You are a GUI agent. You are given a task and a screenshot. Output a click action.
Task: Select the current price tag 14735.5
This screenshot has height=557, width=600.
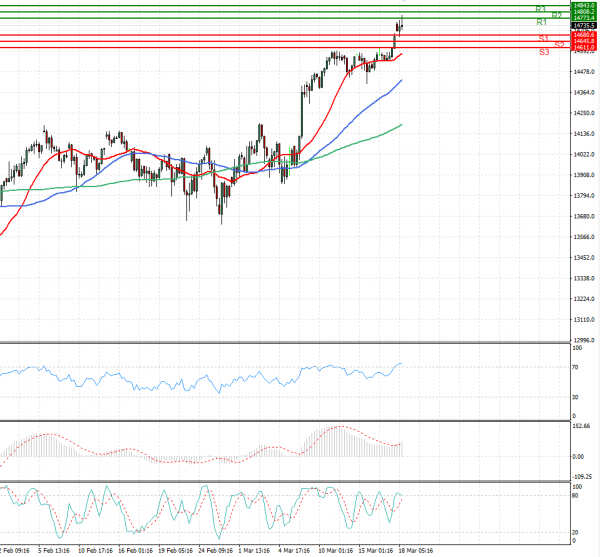pyautogui.click(x=584, y=26)
